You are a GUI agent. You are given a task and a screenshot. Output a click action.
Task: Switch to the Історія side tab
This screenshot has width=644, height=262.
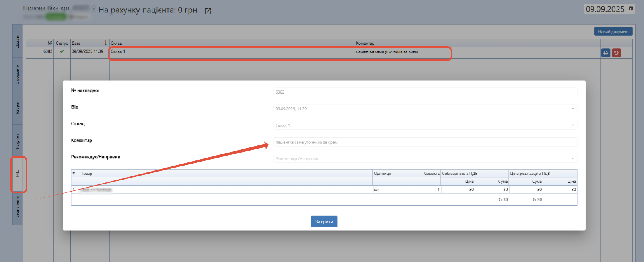[x=18, y=108]
